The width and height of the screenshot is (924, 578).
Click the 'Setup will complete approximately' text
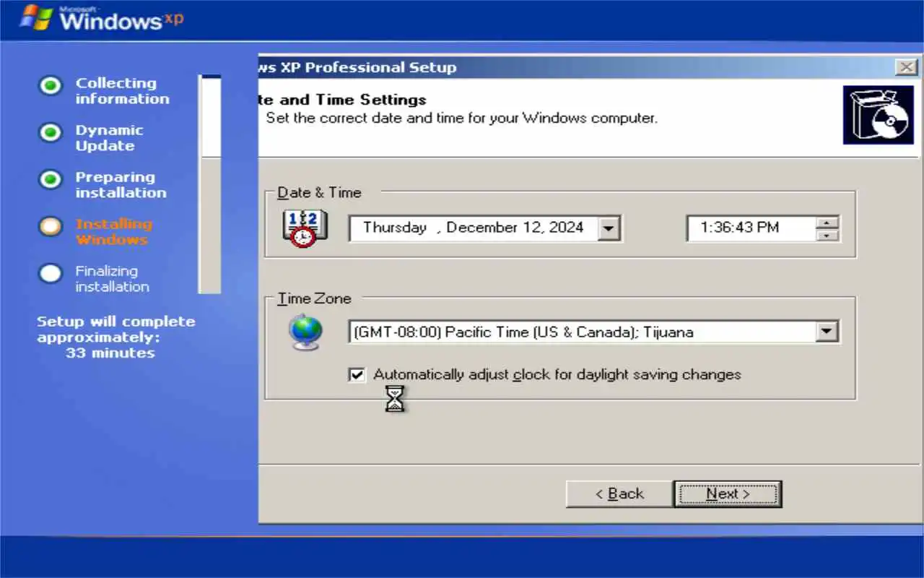tap(116, 329)
